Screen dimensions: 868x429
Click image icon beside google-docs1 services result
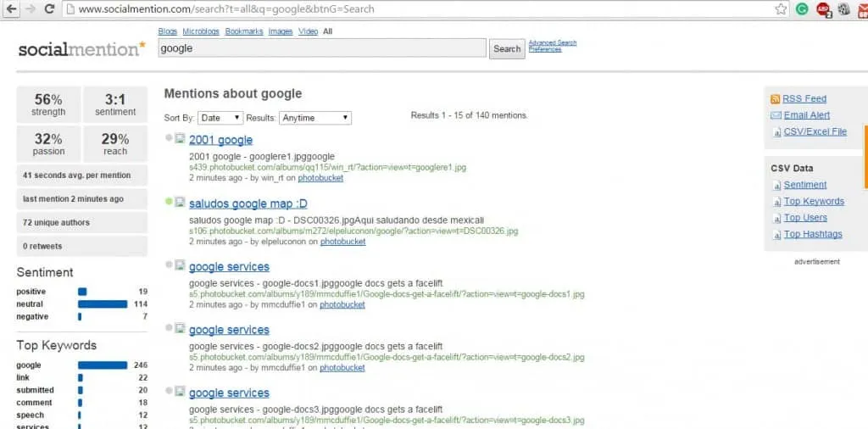click(180, 265)
